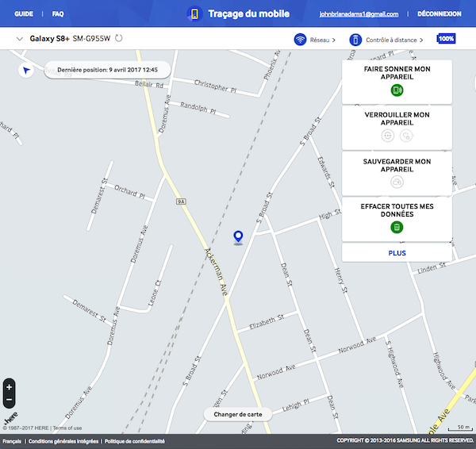This screenshot has height=449, width=476.
Task: Click the Leone Ct street label
Action: 154,293
